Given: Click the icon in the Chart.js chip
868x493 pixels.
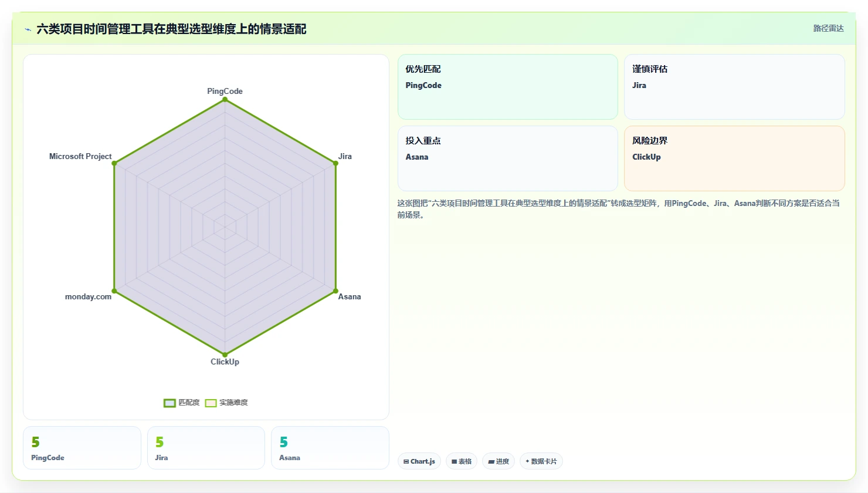Looking at the screenshot, I should click(x=406, y=462).
